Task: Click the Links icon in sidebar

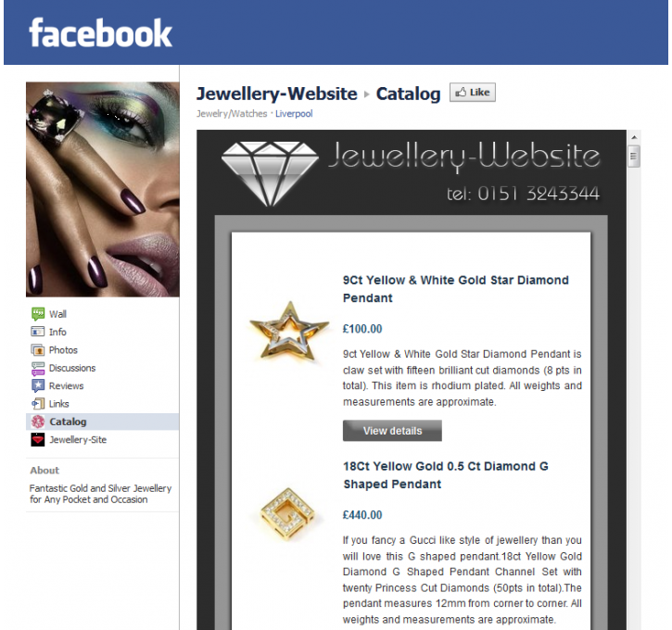Action: pos(38,404)
